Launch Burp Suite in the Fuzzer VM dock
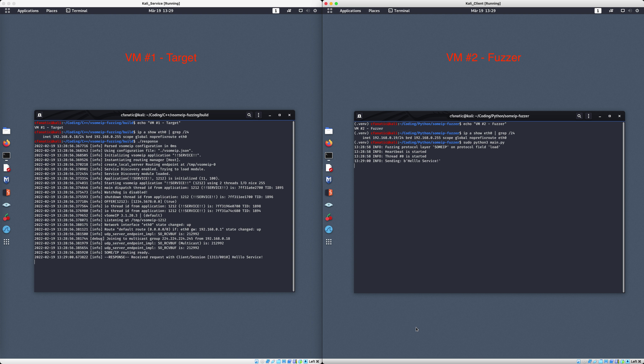The width and height of the screenshot is (644, 364). click(x=329, y=192)
